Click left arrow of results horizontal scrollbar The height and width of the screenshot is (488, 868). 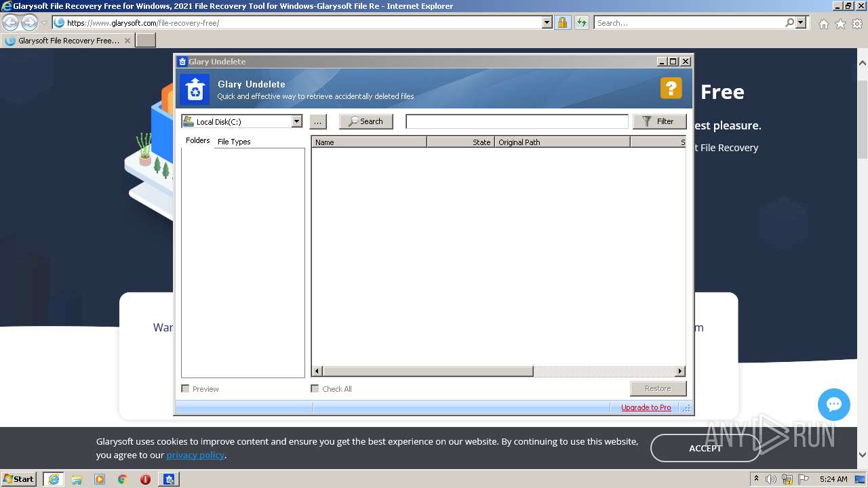pyautogui.click(x=317, y=371)
